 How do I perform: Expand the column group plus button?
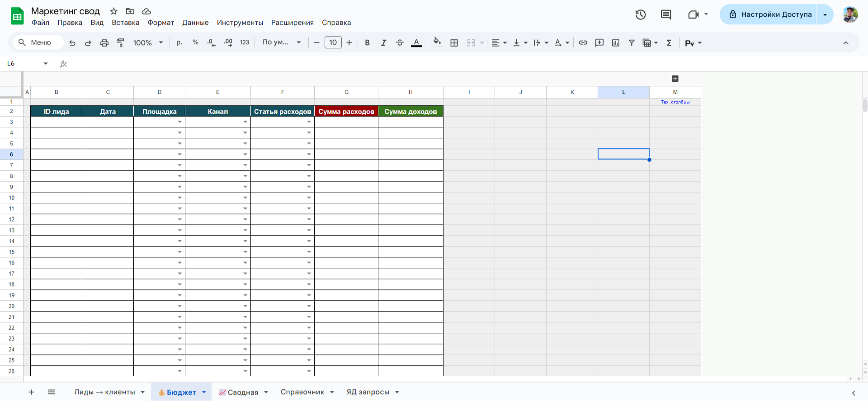pos(675,79)
